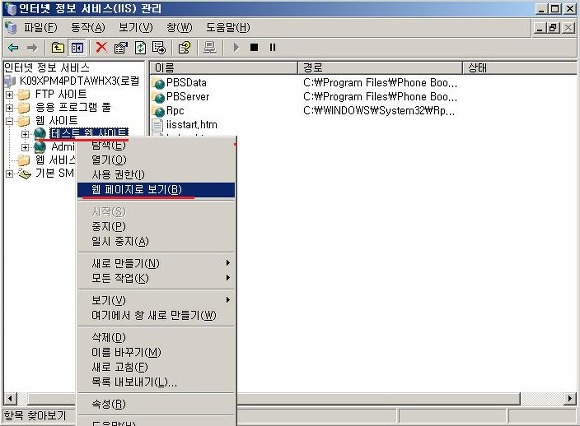
Task: Open the 도움말(H) menu
Action: pos(228,28)
